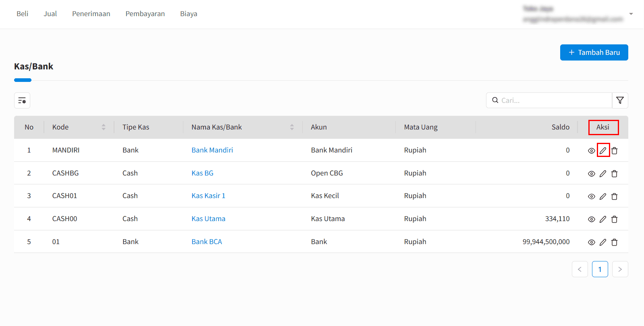Delete the MANDIRI row with trash icon
This screenshot has width=644, height=326.
614,151
